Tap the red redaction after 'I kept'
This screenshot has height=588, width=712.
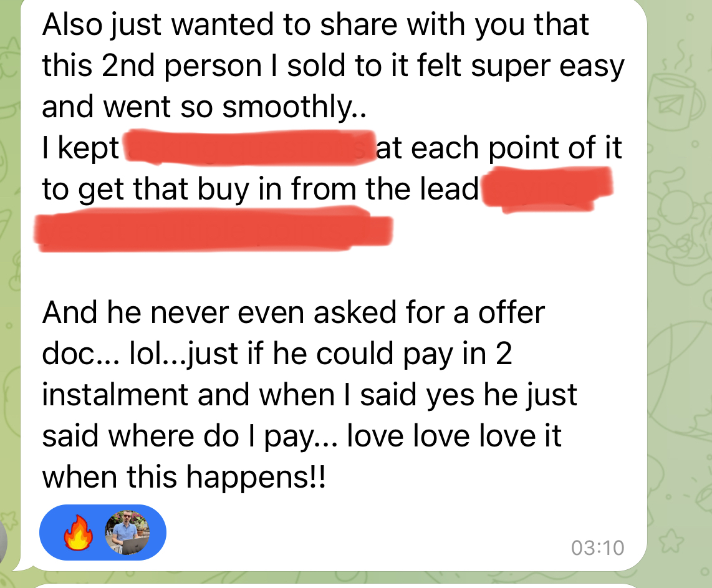(x=249, y=147)
